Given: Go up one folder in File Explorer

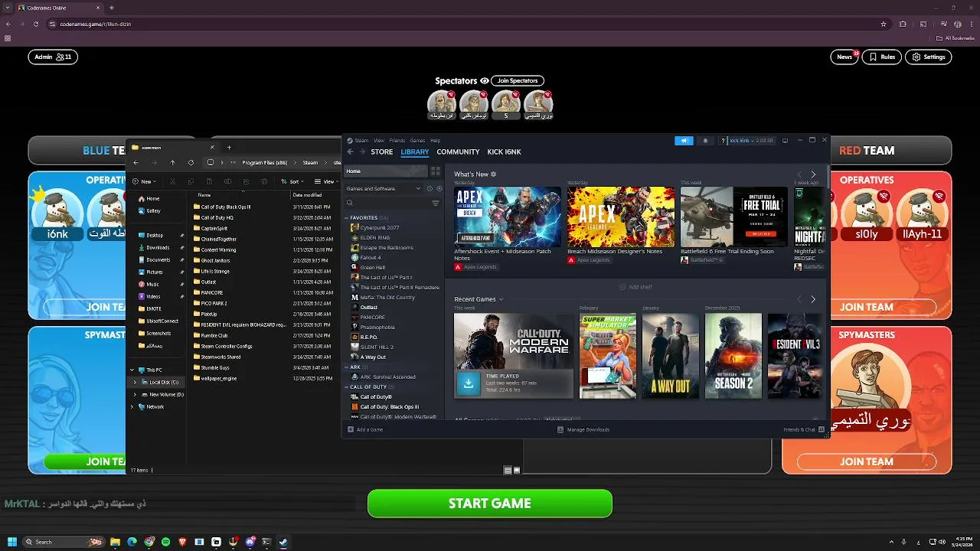Looking at the screenshot, I should pos(172,162).
